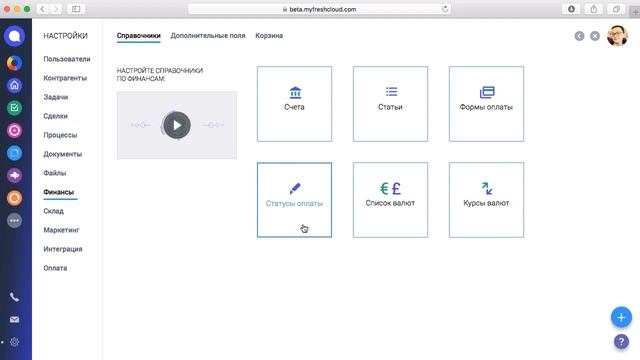This screenshot has width=640, height=360.
Task: Open the purple arrow icon in sidebar
Action: (14, 176)
